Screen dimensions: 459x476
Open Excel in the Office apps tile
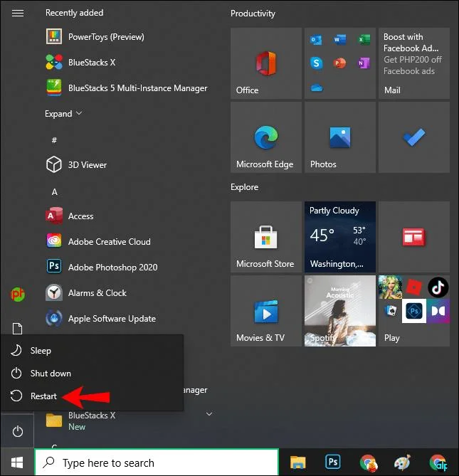364,39
